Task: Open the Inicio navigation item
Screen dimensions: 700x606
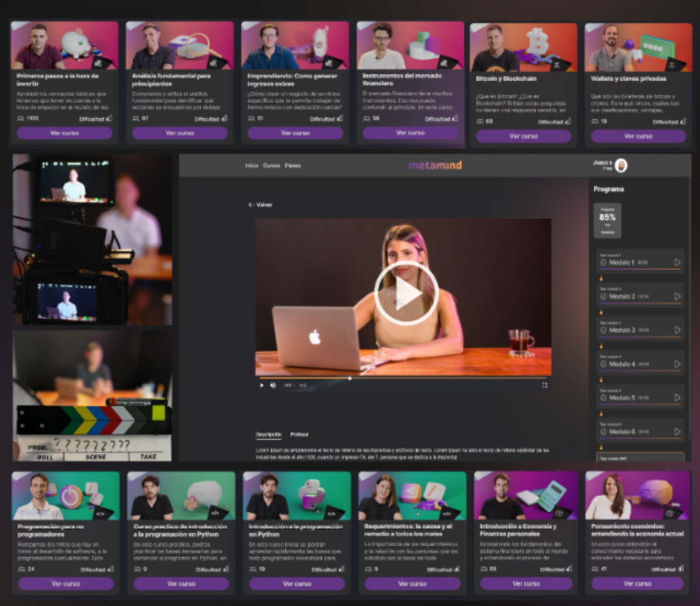Action: coord(251,166)
